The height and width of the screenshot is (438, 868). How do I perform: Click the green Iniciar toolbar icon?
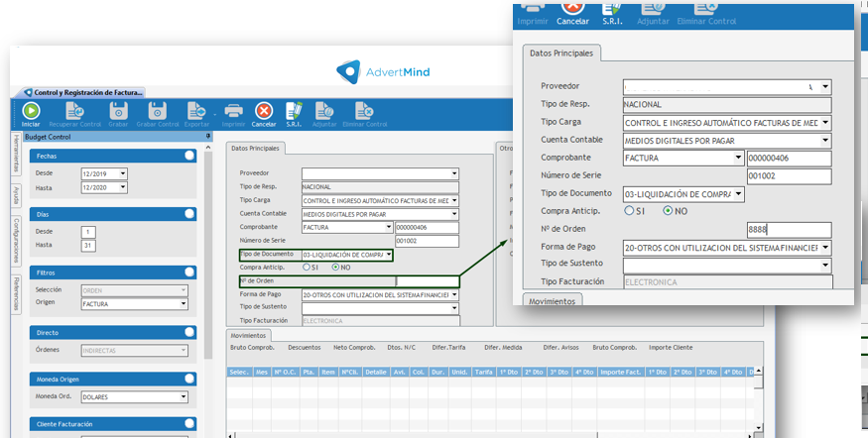pos(31,112)
